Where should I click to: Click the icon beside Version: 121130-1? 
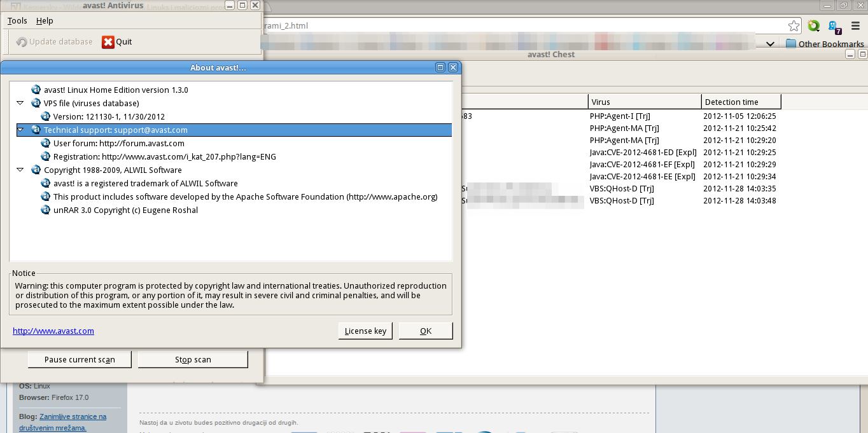point(45,116)
